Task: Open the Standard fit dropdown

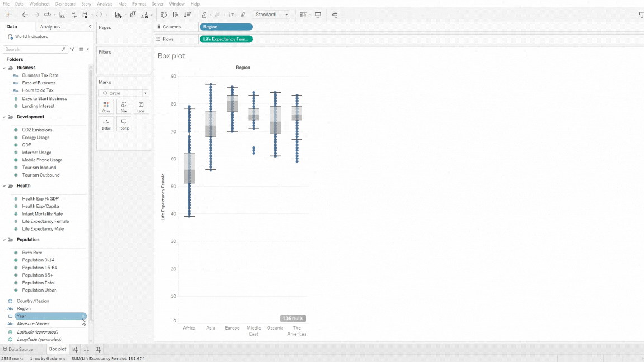Action: point(286,15)
